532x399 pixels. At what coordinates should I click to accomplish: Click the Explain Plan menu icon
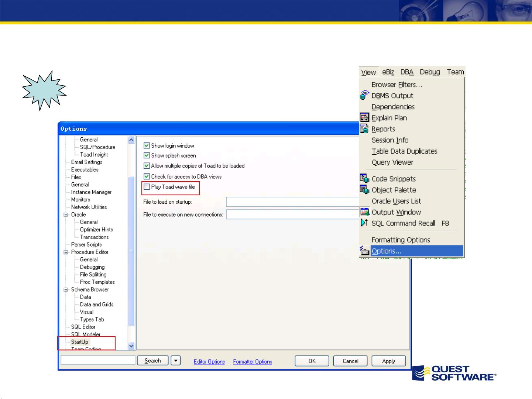pos(364,117)
